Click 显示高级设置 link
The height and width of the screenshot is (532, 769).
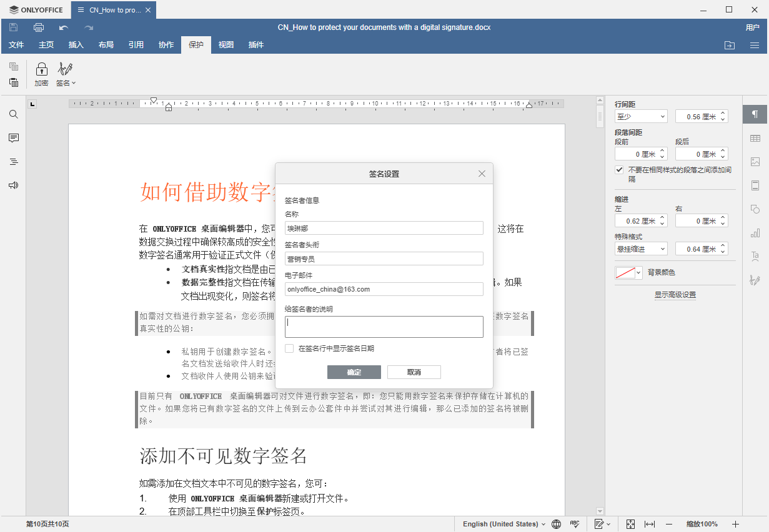pyautogui.click(x=675, y=295)
